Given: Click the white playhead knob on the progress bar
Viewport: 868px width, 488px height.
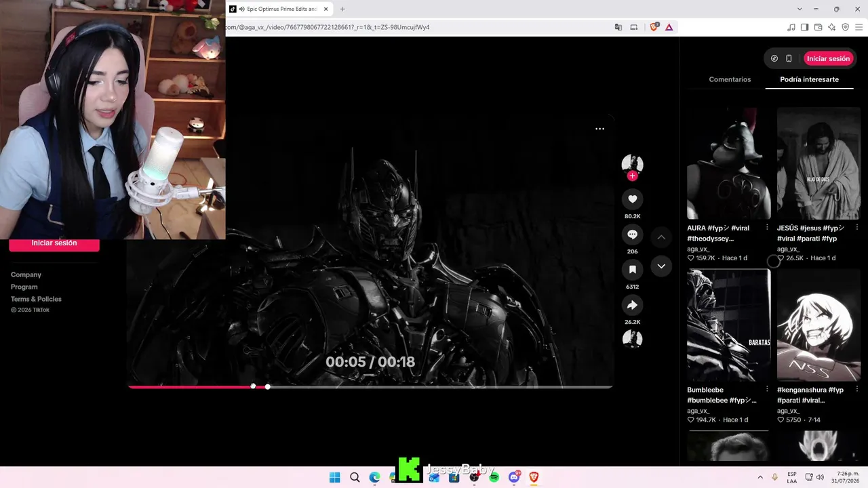Looking at the screenshot, I should 268,386.
